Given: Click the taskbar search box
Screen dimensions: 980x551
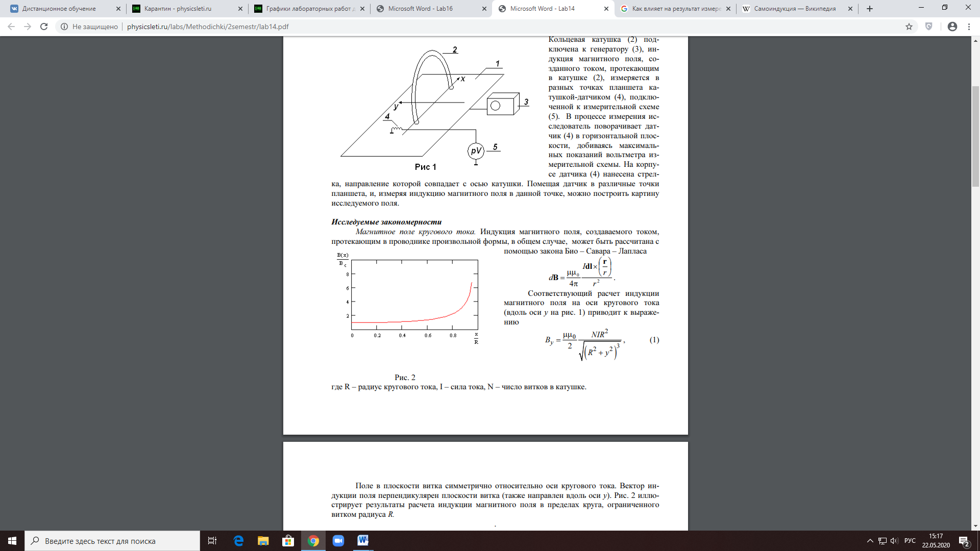Looking at the screenshot, I should point(112,541).
